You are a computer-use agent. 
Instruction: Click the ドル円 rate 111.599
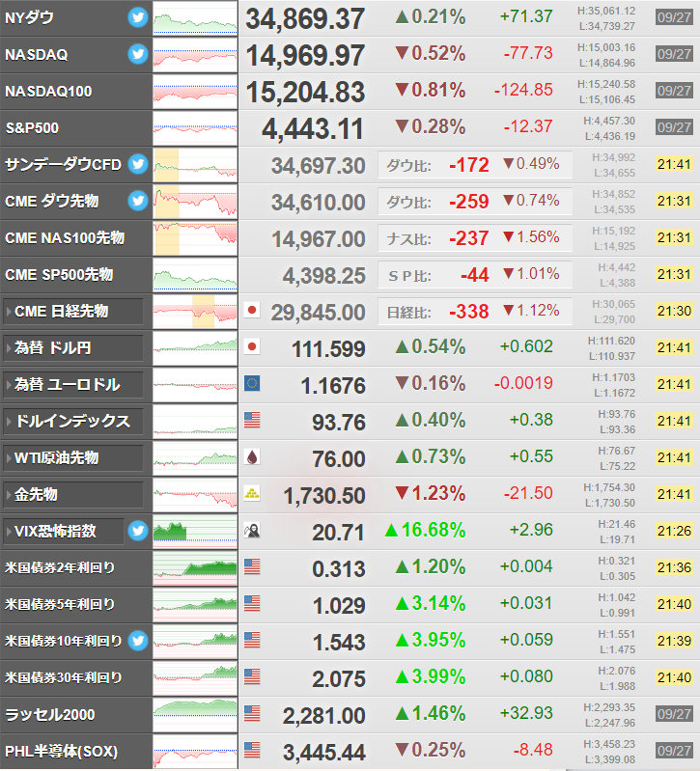coord(328,349)
